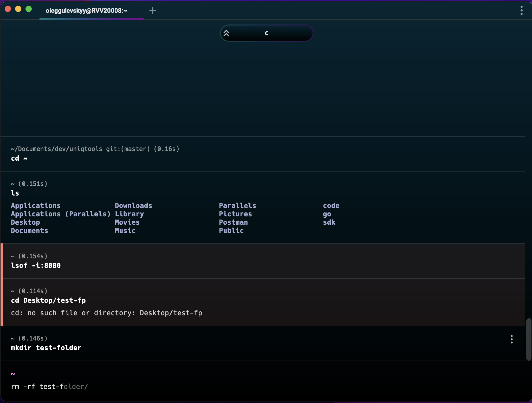Select the add new tab plus icon
Screen dimensions: 532x403
click(153, 11)
